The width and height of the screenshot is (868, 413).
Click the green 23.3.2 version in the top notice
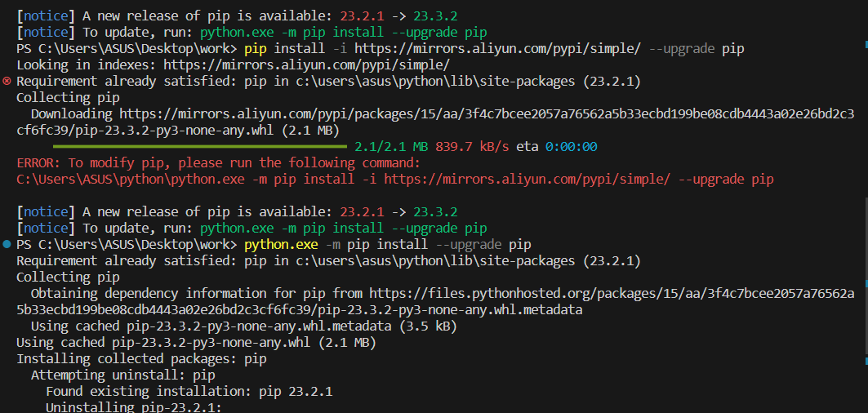[435, 16]
